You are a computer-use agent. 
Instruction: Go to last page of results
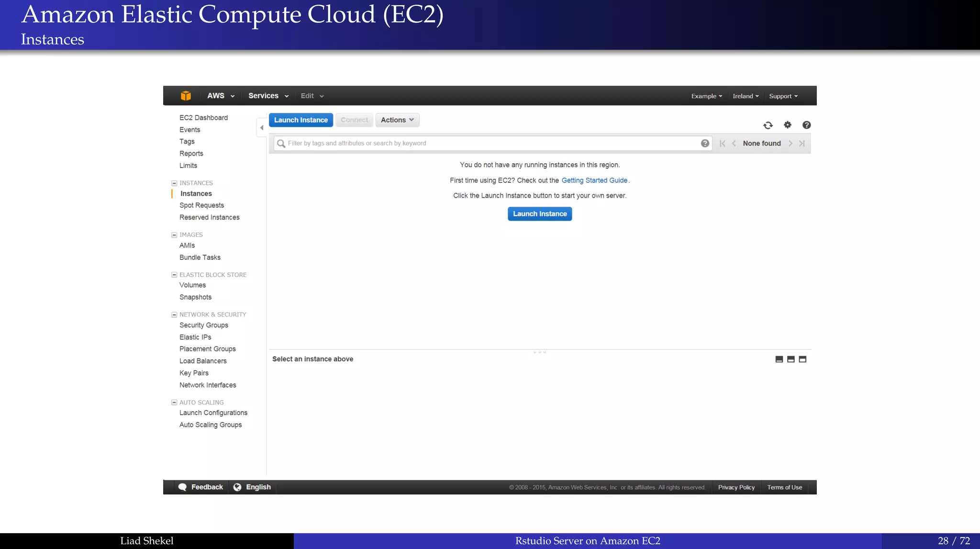point(802,143)
